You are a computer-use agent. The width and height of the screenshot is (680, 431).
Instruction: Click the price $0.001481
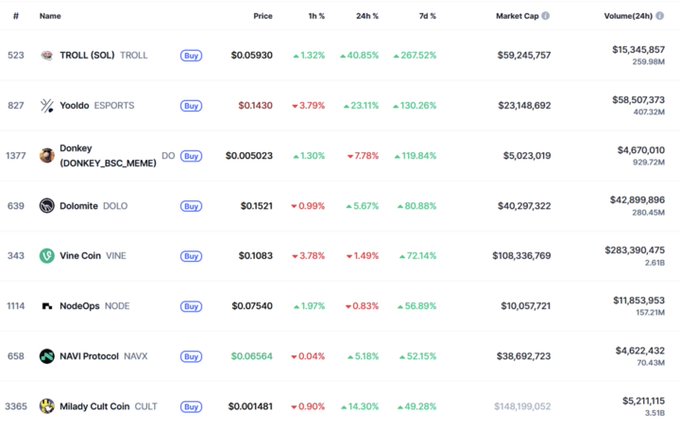pos(251,406)
